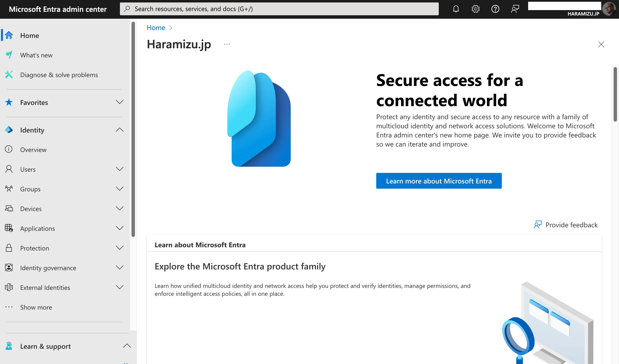Open the ellipsis menu beside Haramizu.jp
Screen dimensions: 619x364
click(227, 44)
